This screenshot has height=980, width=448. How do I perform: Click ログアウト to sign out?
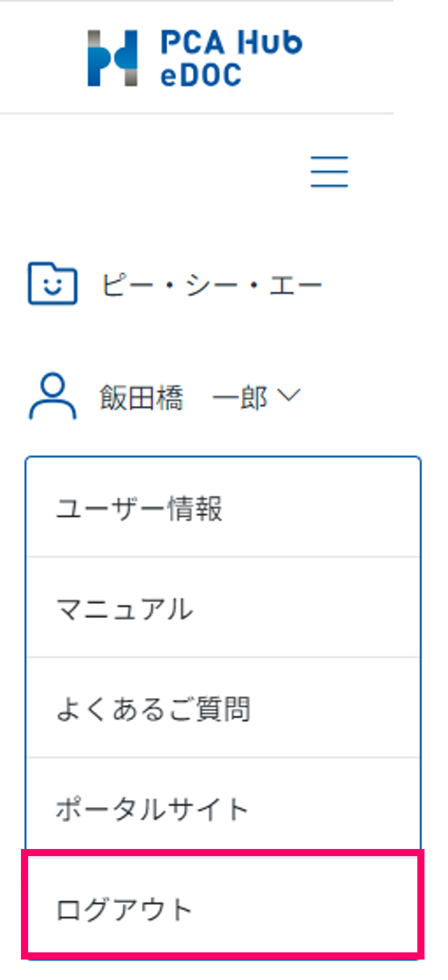point(124,909)
